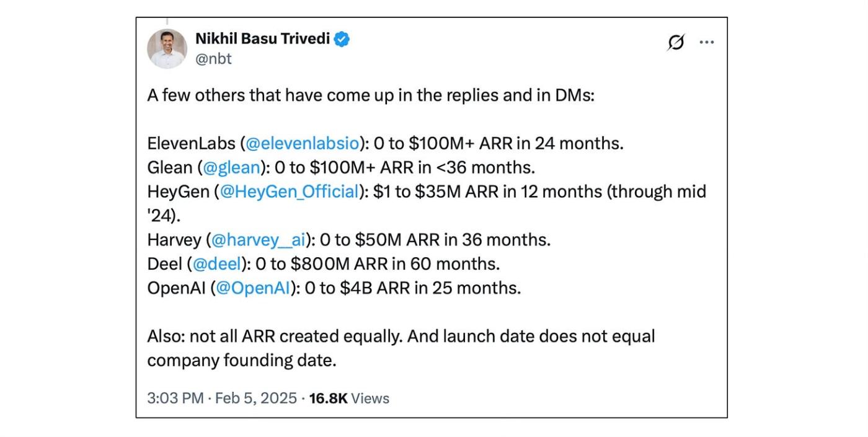Viewport: 868px width, 437px height.
Task: Open Grok explain icon on the tweet
Action: coord(676,42)
